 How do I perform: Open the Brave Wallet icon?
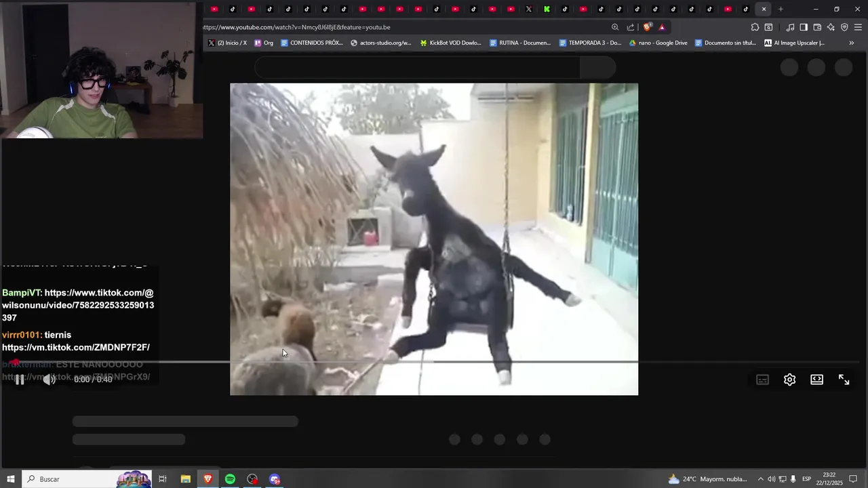pyautogui.click(x=817, y=27)
